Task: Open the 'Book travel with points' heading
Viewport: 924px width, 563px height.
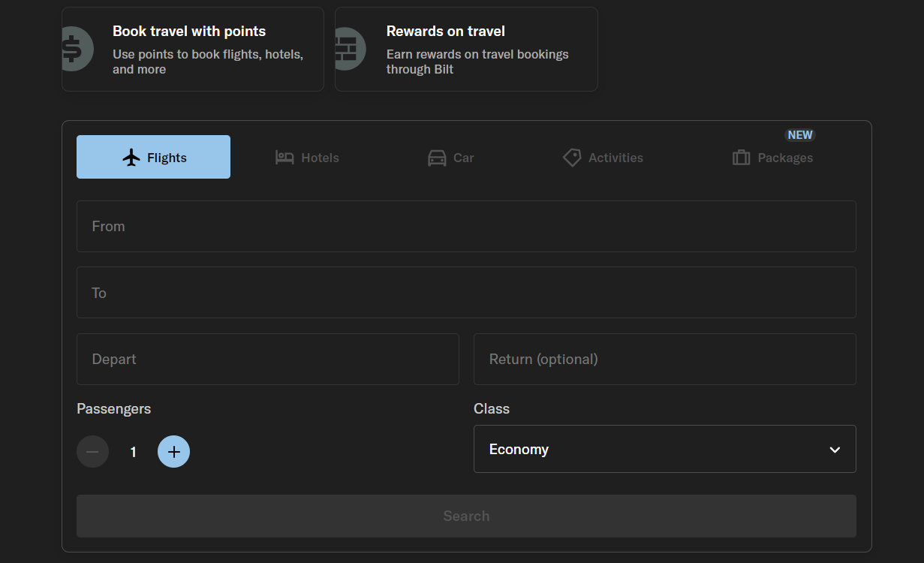Action: click(x=189, y=32)
